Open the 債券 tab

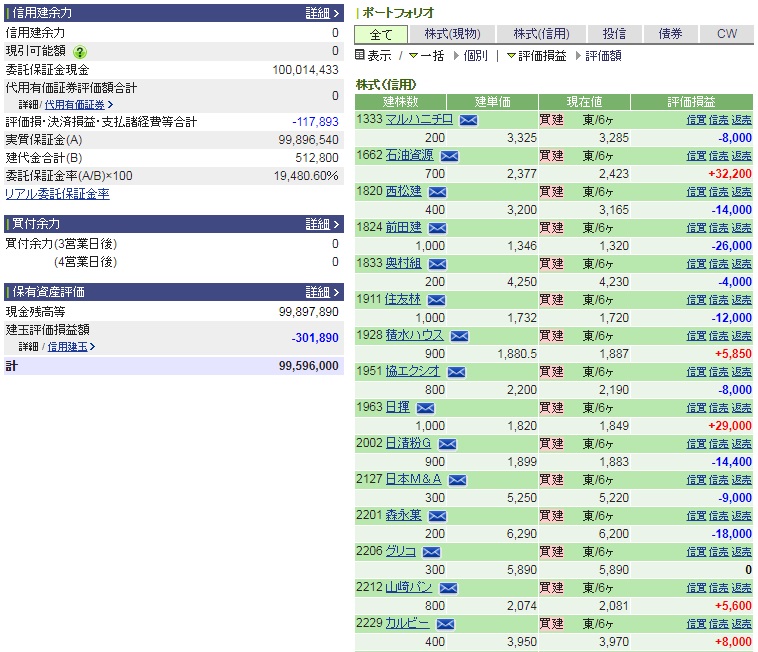pyautogui.click(x=671, y=34)
